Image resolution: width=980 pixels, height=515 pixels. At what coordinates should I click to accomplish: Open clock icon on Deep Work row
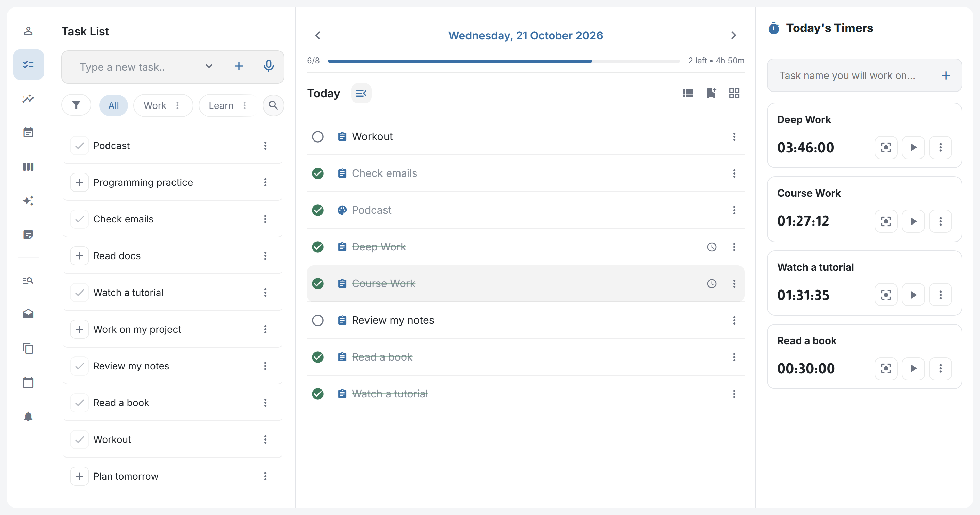point(712,247)
